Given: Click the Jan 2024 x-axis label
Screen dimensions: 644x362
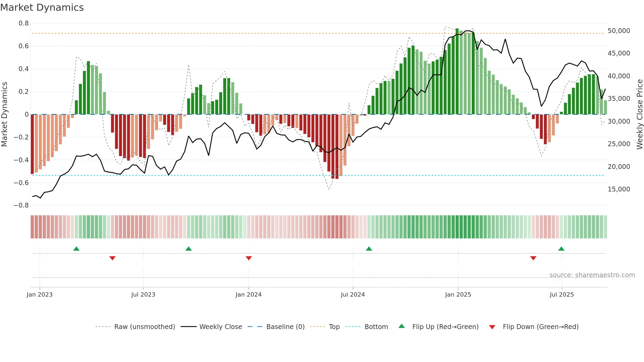Looking at the screenshot, I should point(249,294).
